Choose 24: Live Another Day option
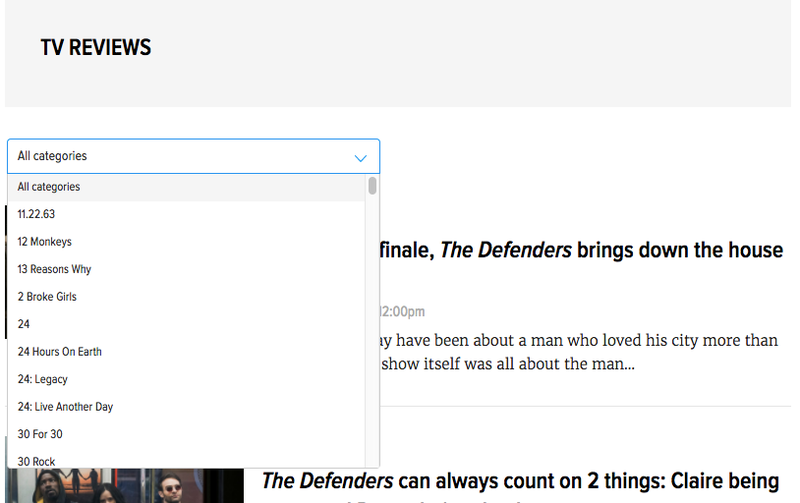 point(187,407)
